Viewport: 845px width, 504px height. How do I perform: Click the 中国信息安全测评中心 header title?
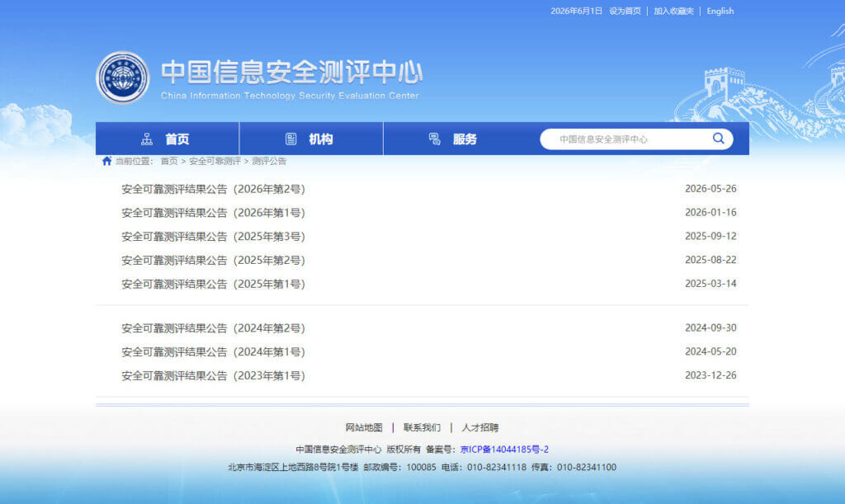291,72
